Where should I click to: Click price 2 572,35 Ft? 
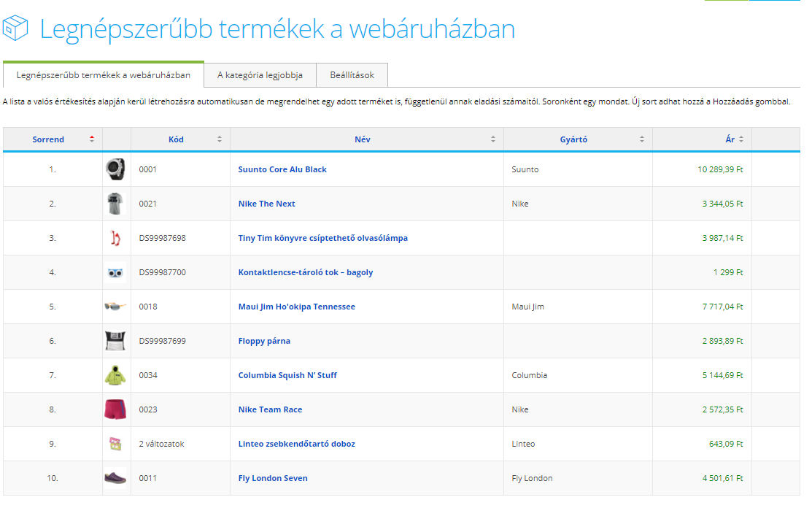(x=722, y=409)
